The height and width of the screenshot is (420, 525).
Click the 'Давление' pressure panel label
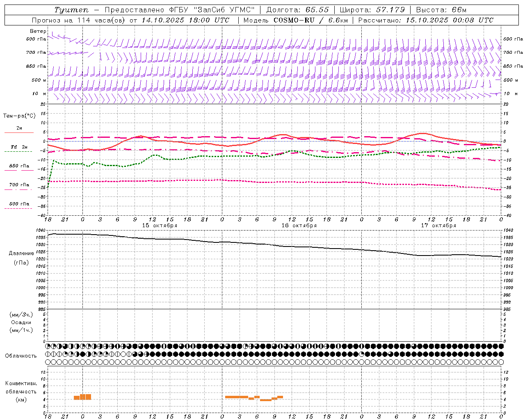point(21,253)
